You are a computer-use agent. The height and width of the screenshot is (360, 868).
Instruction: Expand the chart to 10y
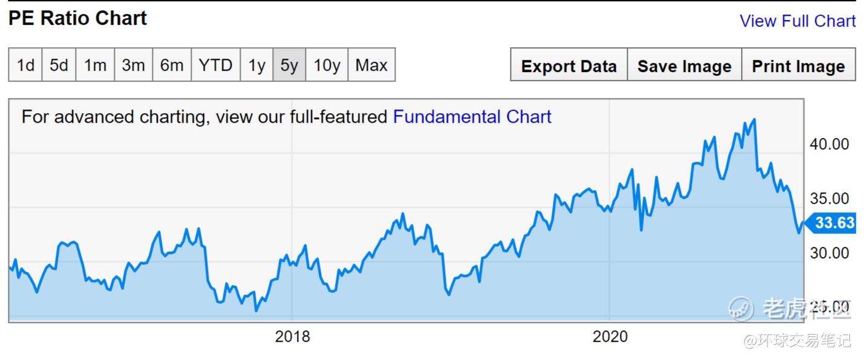[327, 65]
